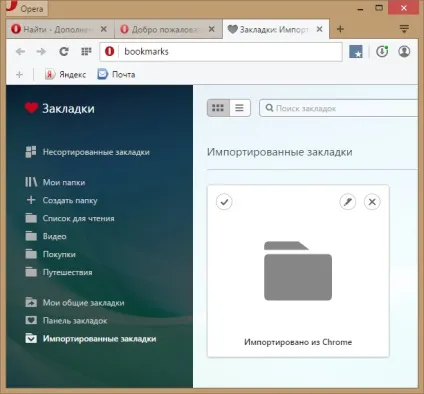
Task: Close the 'Добро пожаловать' tab
Action: coord(211,29)
